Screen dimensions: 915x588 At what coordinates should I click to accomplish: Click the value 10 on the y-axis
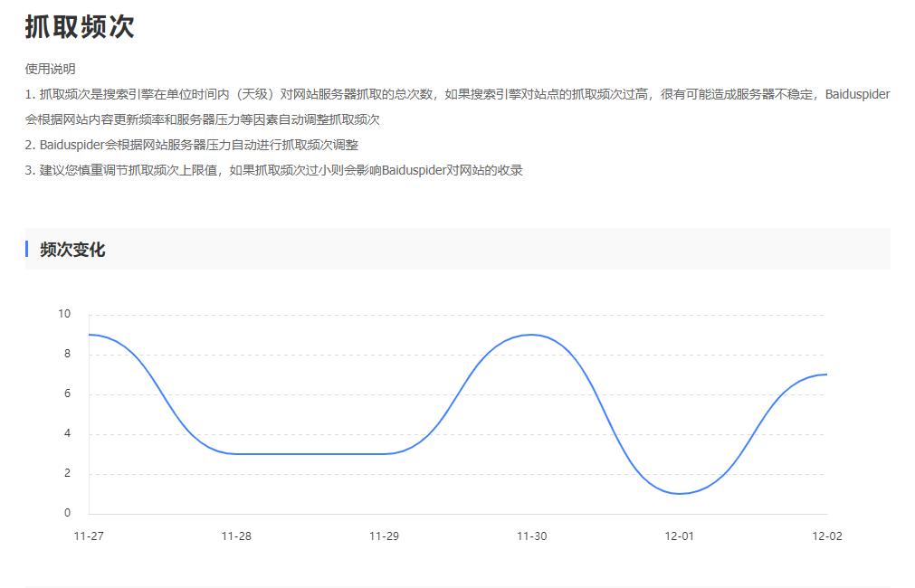(62, 314)
